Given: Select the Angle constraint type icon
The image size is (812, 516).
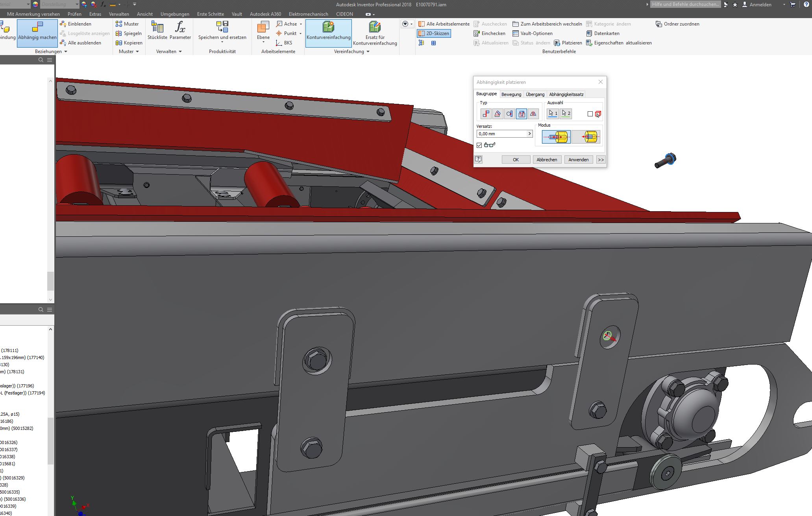Looking at the screenshot, I should [x=498, y=114].
